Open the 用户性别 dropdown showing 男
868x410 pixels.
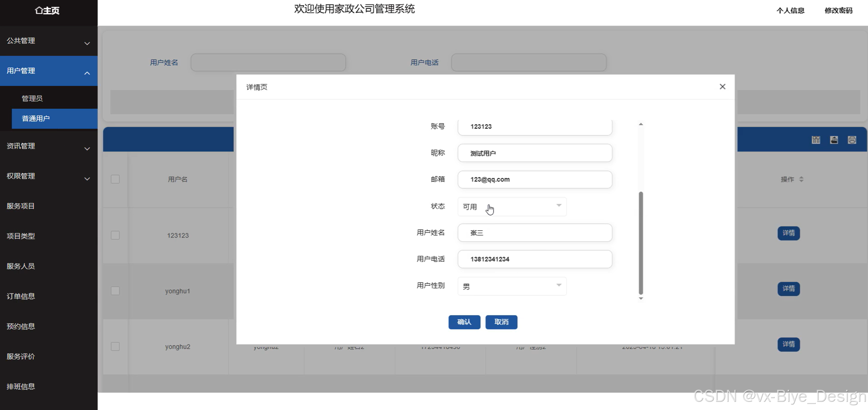512,286
